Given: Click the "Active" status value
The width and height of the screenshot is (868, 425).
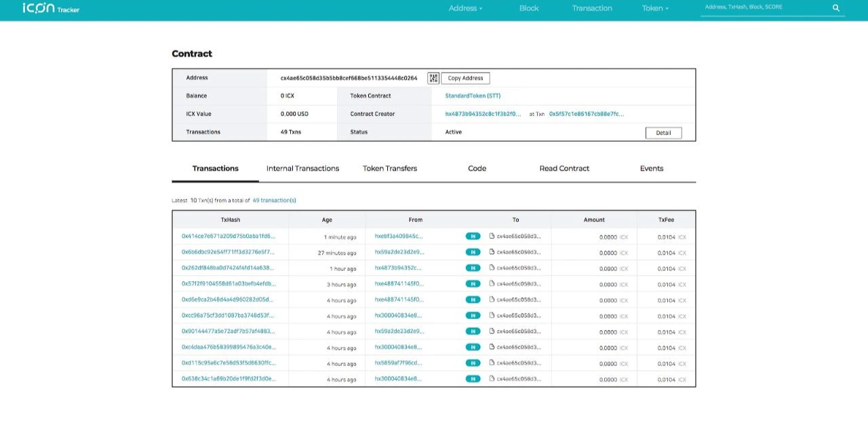Looking at the screenshot, I should coord(454,132).
